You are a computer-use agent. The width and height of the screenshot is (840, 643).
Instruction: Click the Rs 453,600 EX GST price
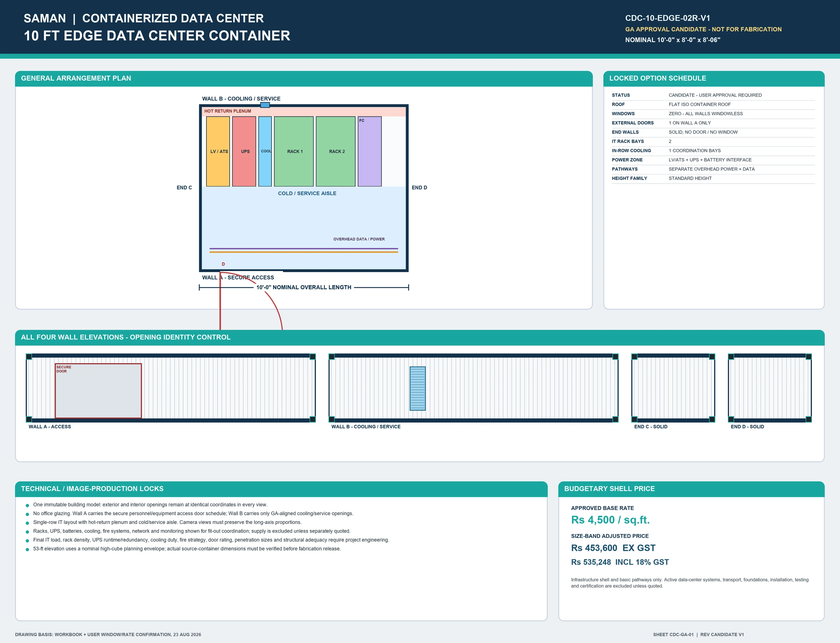coord(613,548)
